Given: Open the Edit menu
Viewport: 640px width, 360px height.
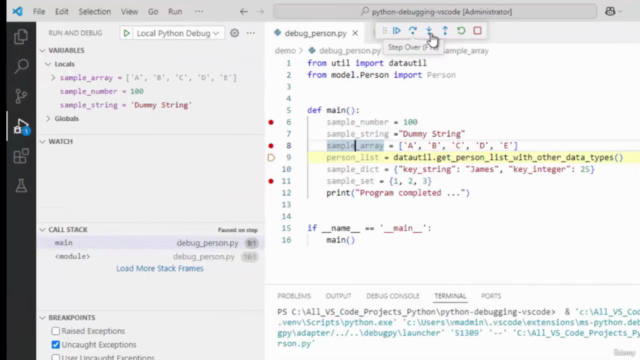Looking at the screenshot, I should (x=62, y=11).
